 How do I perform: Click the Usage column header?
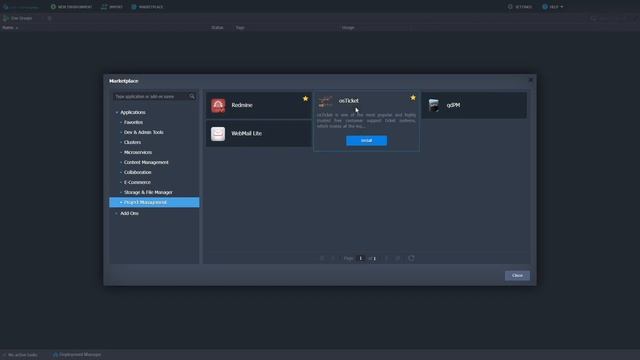[x=348, y=28]
